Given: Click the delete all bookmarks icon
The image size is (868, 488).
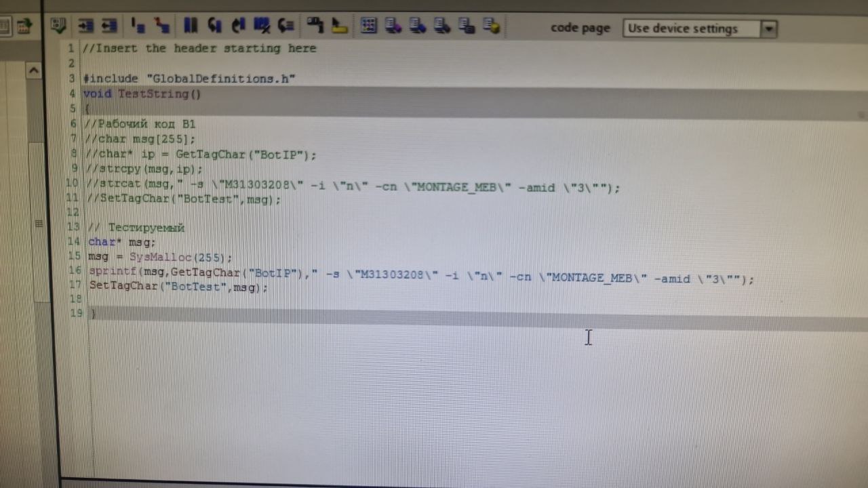Looking at the screenshot, I should coord(262,26).
